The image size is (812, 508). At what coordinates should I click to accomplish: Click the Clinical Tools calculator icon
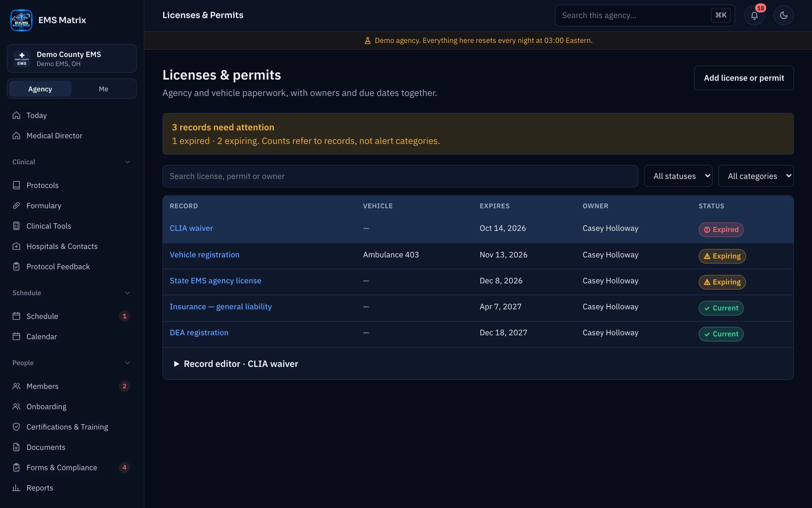click(16, 226)
